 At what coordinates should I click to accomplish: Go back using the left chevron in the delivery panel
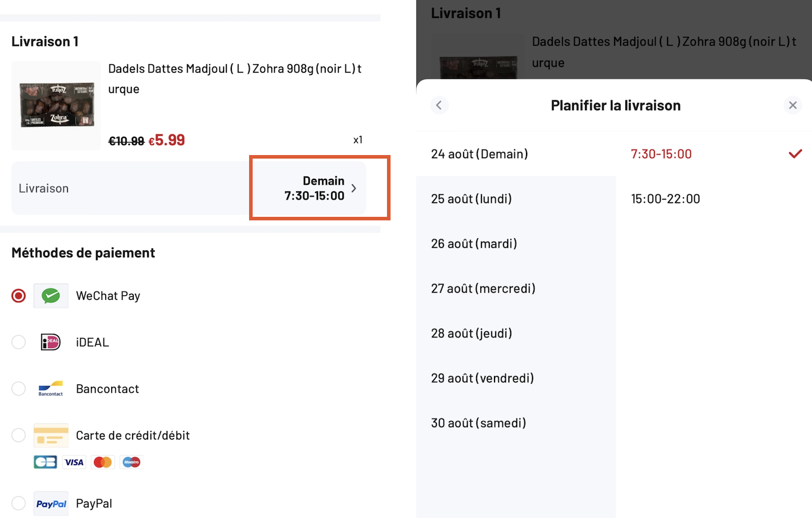[439, 105]
